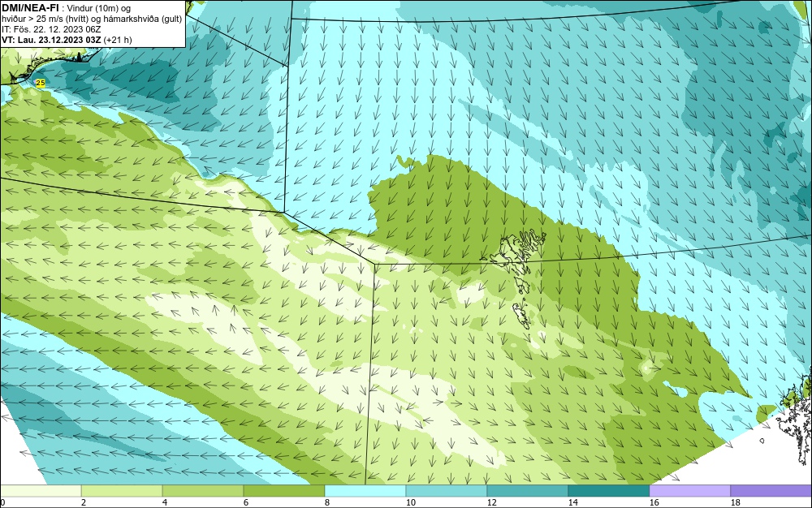The image size is (812, 508).
Task: Click the 2–4 m/s light green legend swatch
Action: [x=123, y=490]
